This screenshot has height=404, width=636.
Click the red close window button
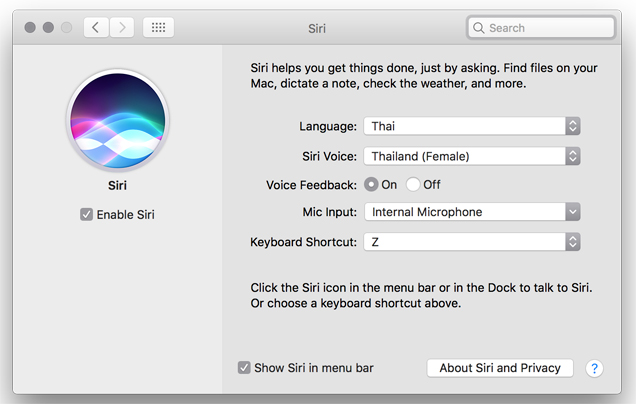point(30,28)
